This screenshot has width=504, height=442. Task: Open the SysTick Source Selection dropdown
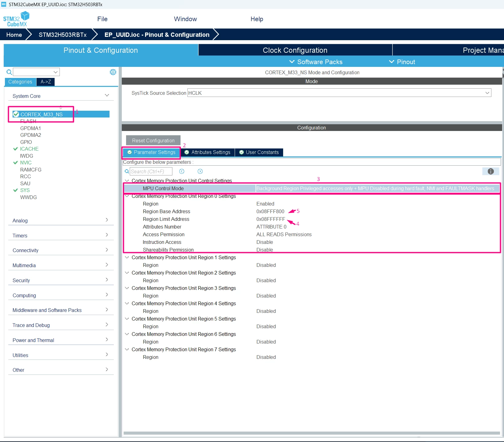click(339, 93)
